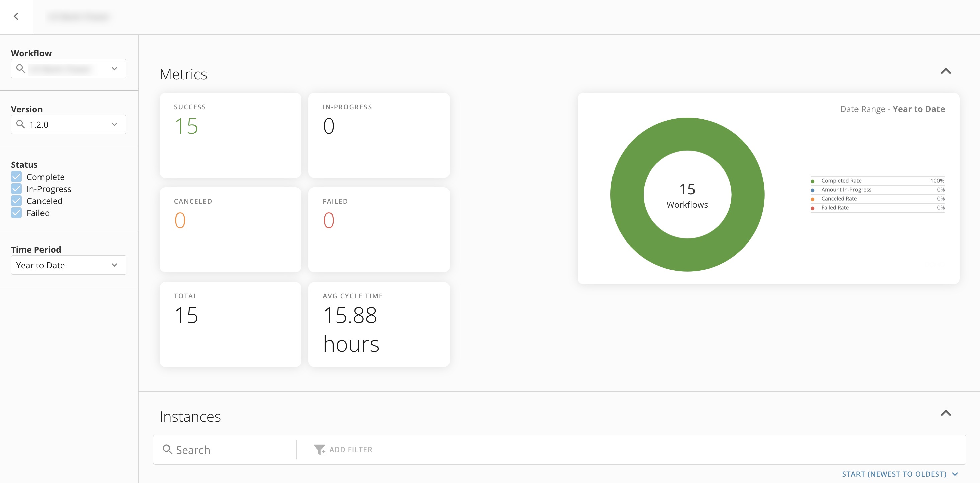Click the magnifier icon in the Version field
Viewport: 980px width, 483px height.
21,124
